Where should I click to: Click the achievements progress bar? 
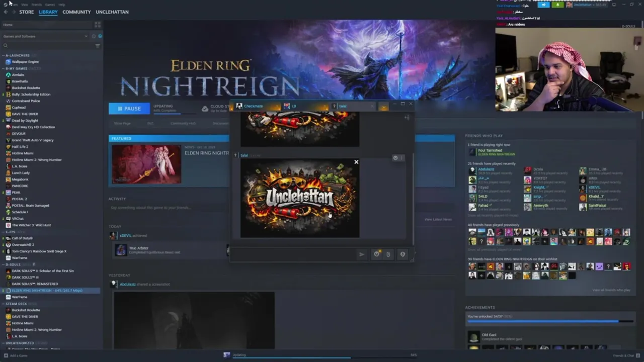click(550, 321)
